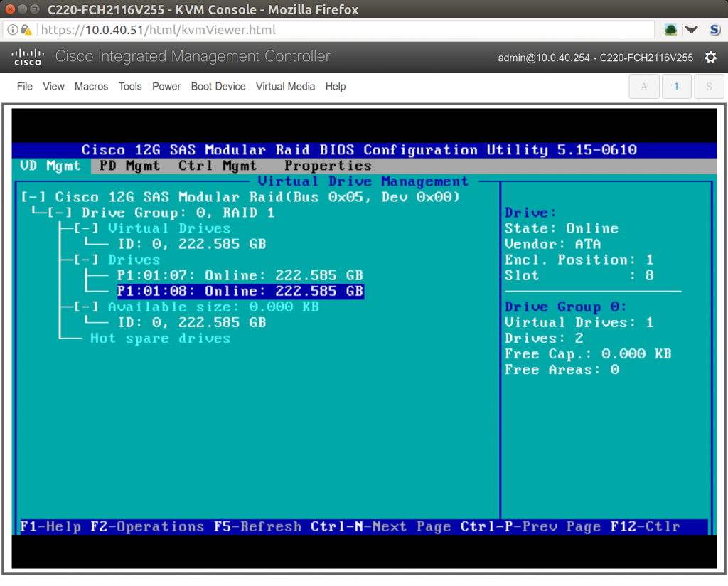Click Ctrl-P-Prev Page in bottom bar
The height and width of the screenshot is (586, 728).
tap(530, 526)
